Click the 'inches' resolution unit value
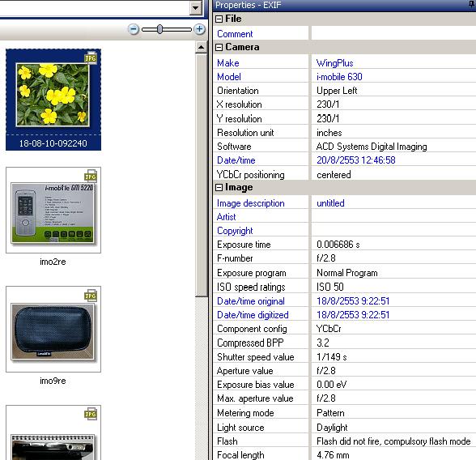476x460 pixels. click(329, 133)
